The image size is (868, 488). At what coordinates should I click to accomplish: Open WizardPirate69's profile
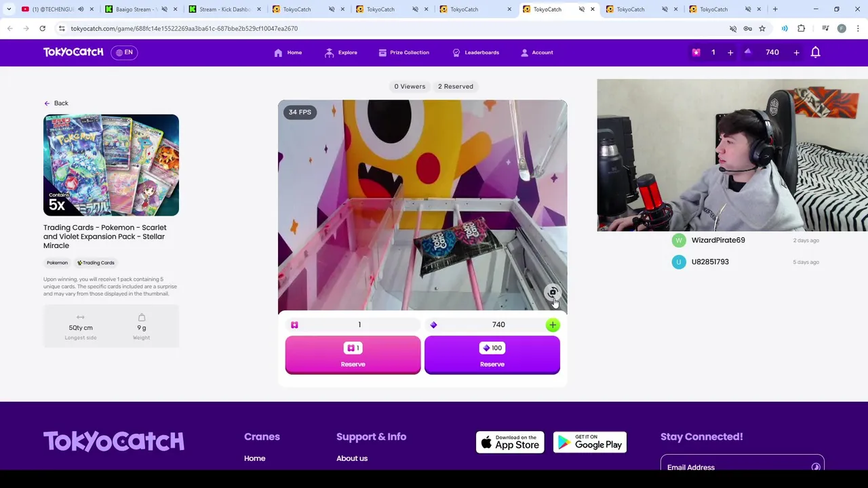(718, 240)
